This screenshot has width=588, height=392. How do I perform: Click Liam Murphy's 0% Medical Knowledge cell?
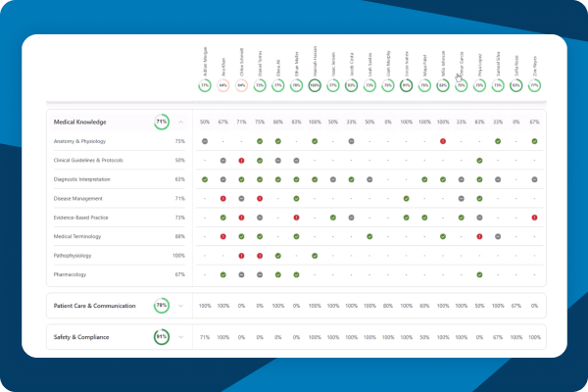pos(388,122)
